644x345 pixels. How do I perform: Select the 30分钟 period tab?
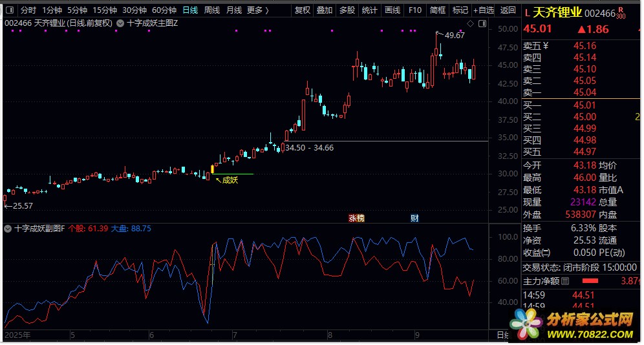click(x=134, y=10)
